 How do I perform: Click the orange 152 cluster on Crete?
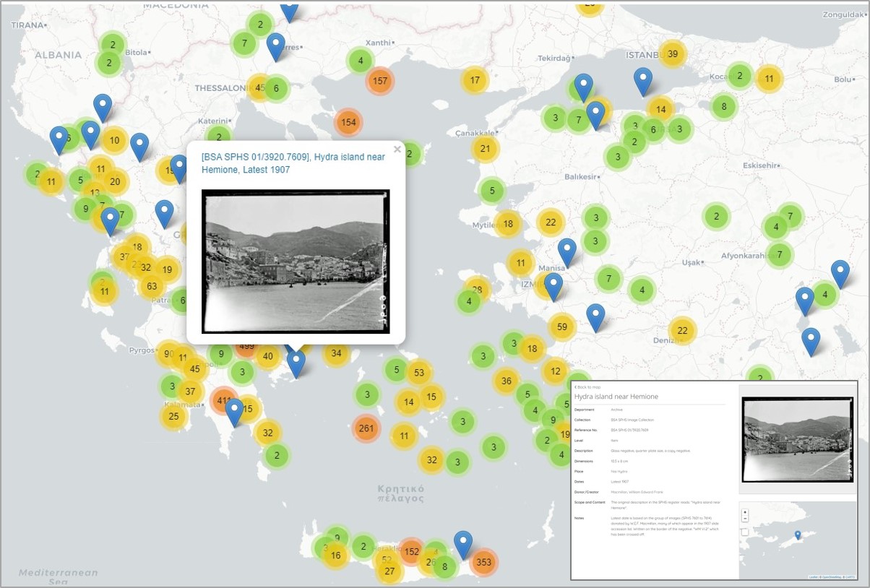(x=411, y=552)
